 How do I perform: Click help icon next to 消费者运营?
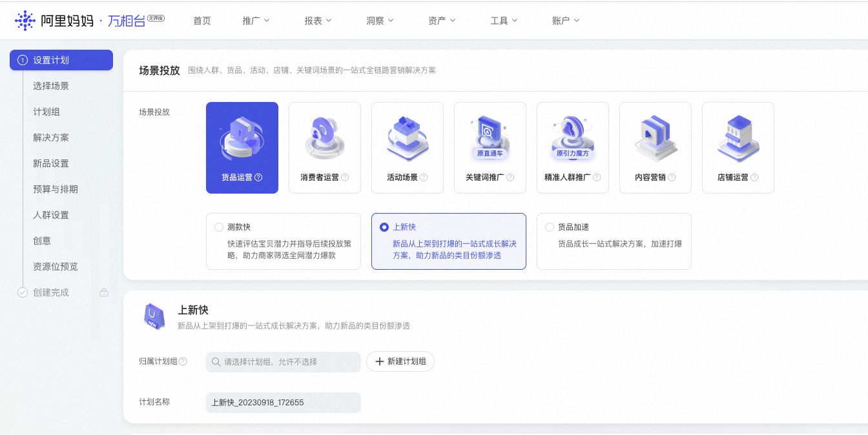point(345,177)
